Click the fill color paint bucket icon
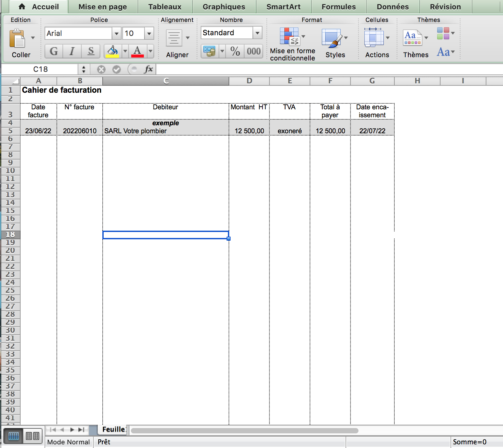The image size is (503, 448). [112, 51]
